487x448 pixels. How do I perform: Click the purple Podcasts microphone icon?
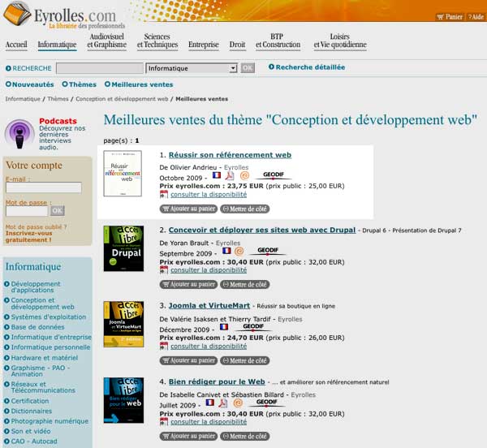click(x=19, y=134)
